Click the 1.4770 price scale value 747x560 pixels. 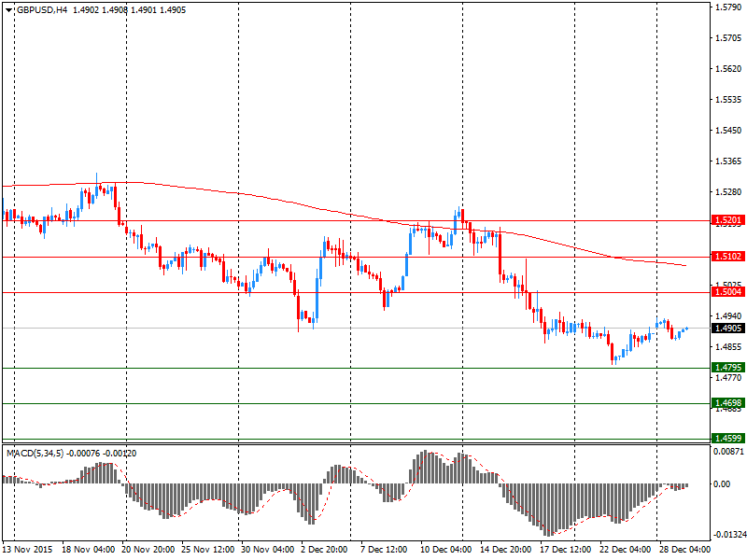(729, 378)
